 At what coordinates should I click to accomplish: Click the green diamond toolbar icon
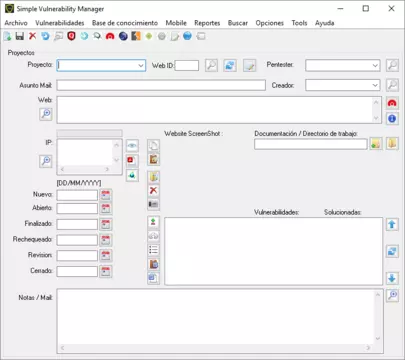pos(149,36)
